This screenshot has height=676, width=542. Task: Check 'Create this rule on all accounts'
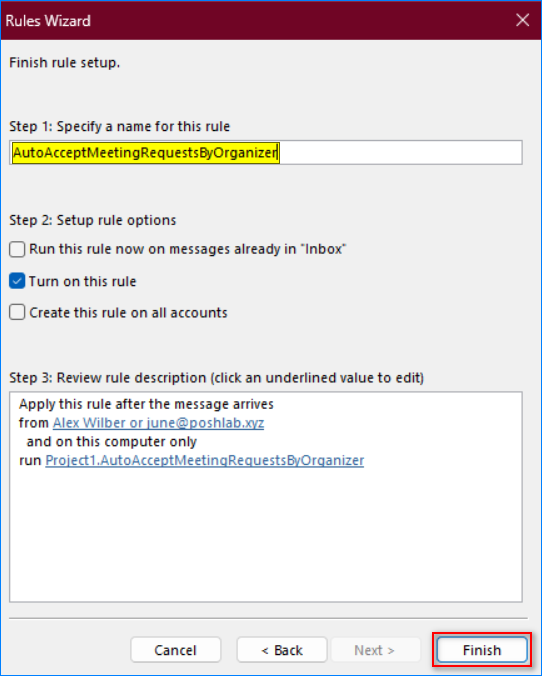point(17,312)
